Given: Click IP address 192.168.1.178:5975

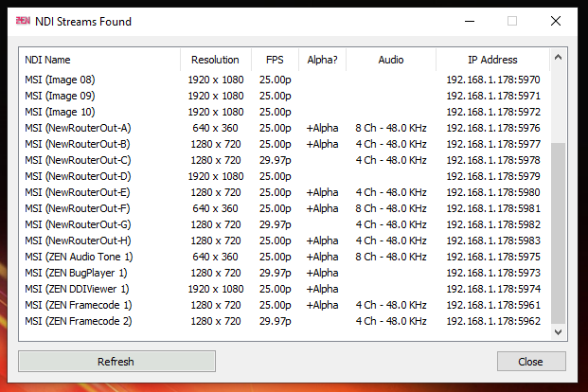Looking at the screenshot, I should 493,257.
